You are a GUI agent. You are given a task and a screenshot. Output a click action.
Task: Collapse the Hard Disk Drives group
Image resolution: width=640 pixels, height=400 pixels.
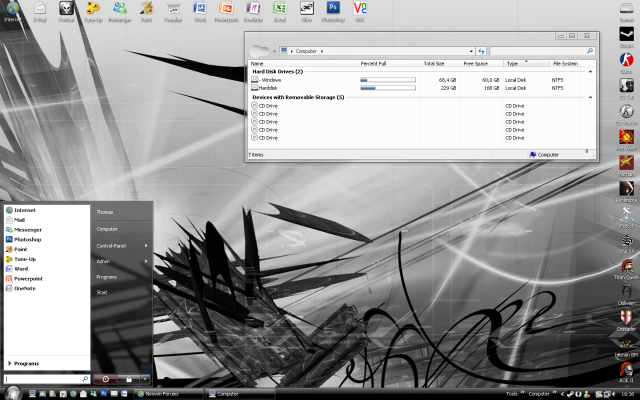pos(590,71)
